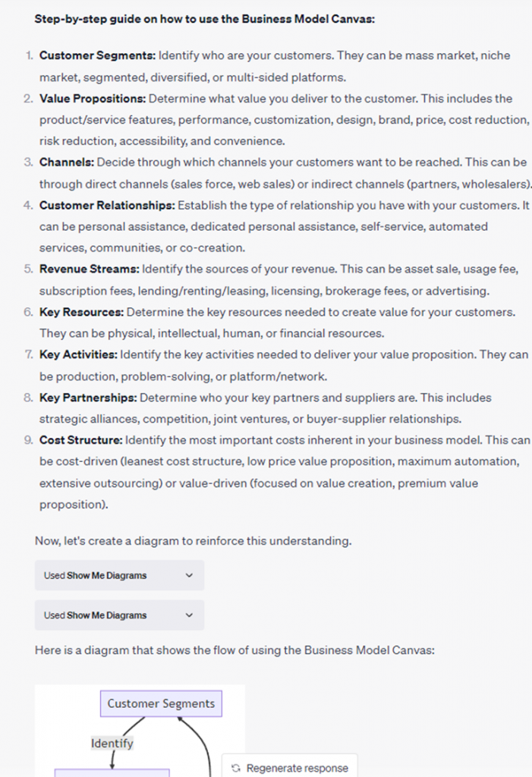The image size is (532, 777).
Task: Select the Customer Segments node in the diagram
Action: pyautogui.click(x=161, y=703)
